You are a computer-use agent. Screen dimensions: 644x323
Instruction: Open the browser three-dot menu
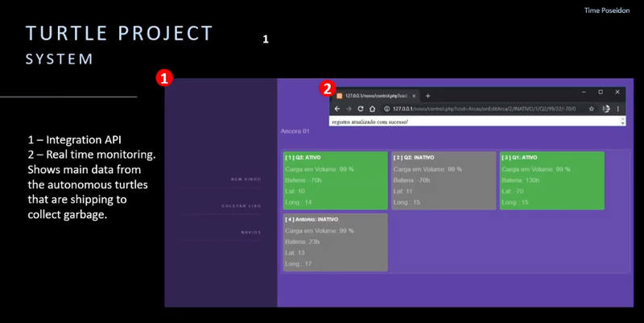coord(618,109)
